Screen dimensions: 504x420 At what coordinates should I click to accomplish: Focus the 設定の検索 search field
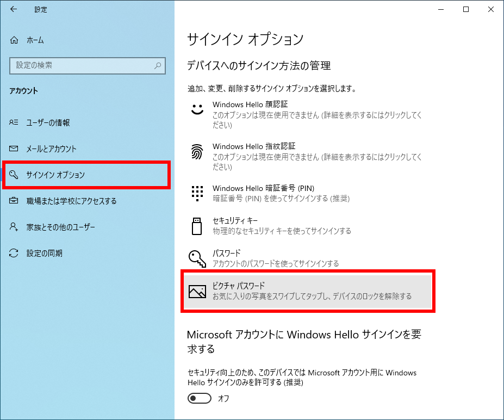tap(88, 66)
